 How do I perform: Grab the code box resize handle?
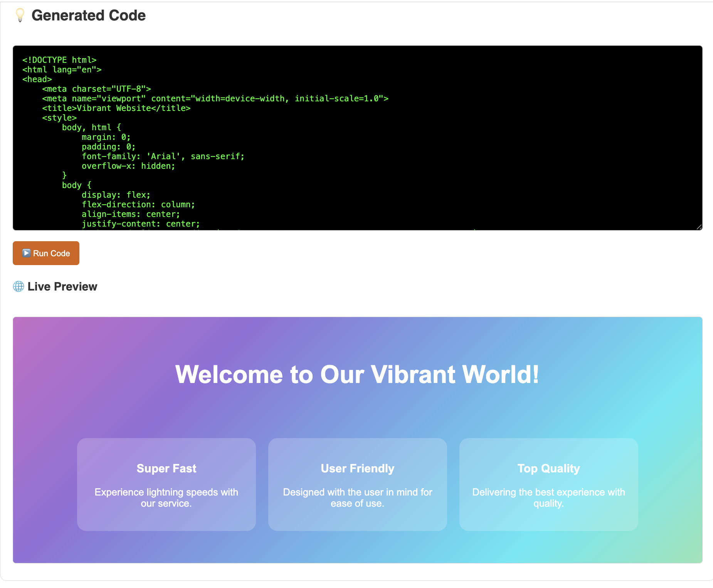699,227
